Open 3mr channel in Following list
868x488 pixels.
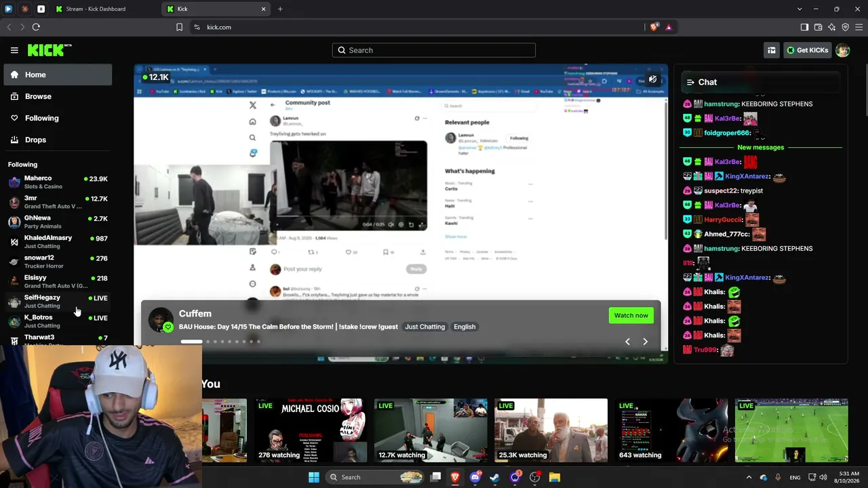coord(58,202)
